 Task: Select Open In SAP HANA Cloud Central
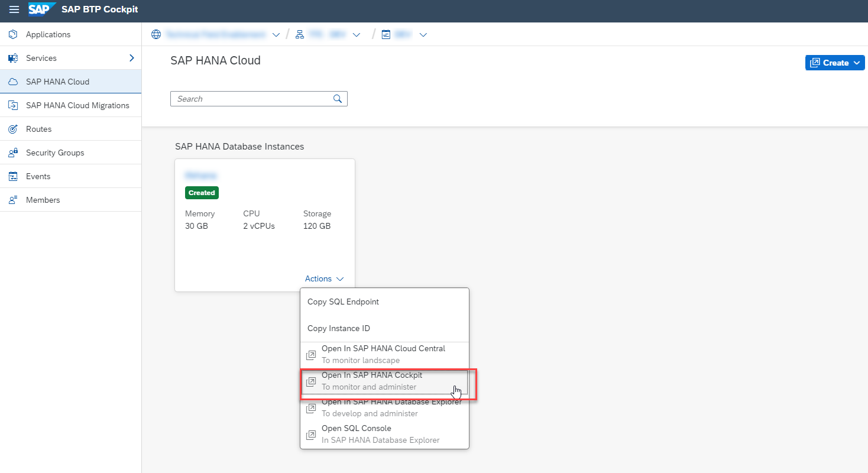point(384,355)
